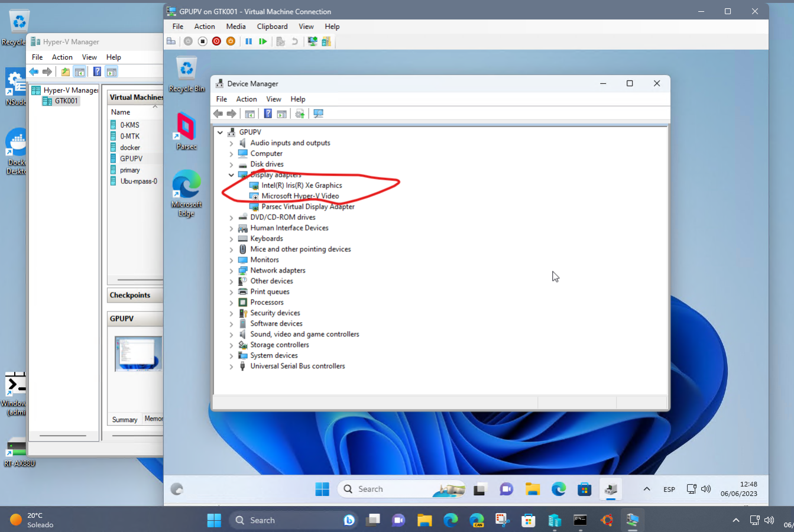Select the Ubu-mpass-0 virtual machine
794x532 pixels.
click(139, 181)
